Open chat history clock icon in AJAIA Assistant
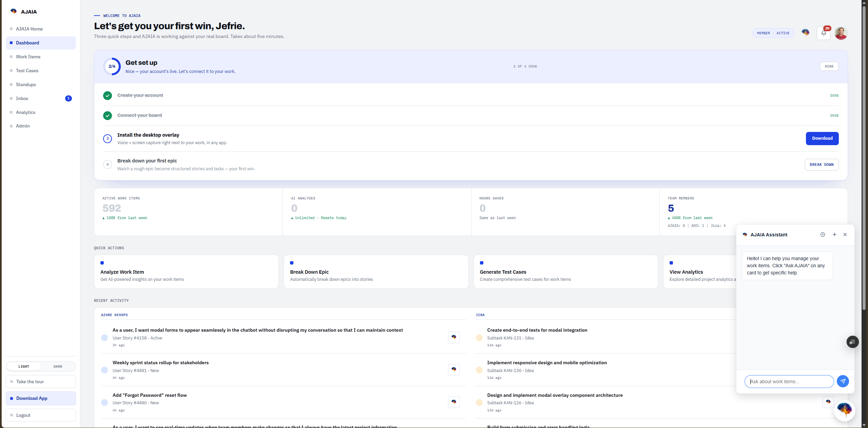Screen dimensions: 868x428 [823, 235]
